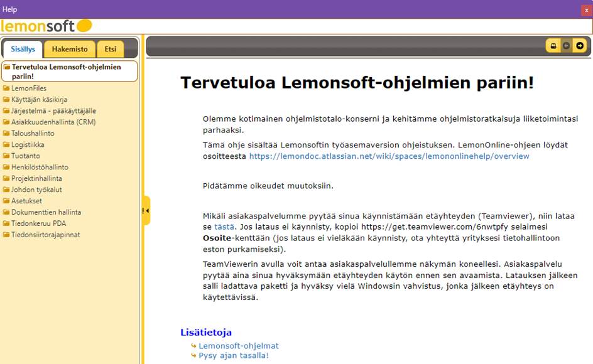Open the Hakemisto tab
Image resolution: width=593 pixels, height=364 pixels.
[70, 49]
